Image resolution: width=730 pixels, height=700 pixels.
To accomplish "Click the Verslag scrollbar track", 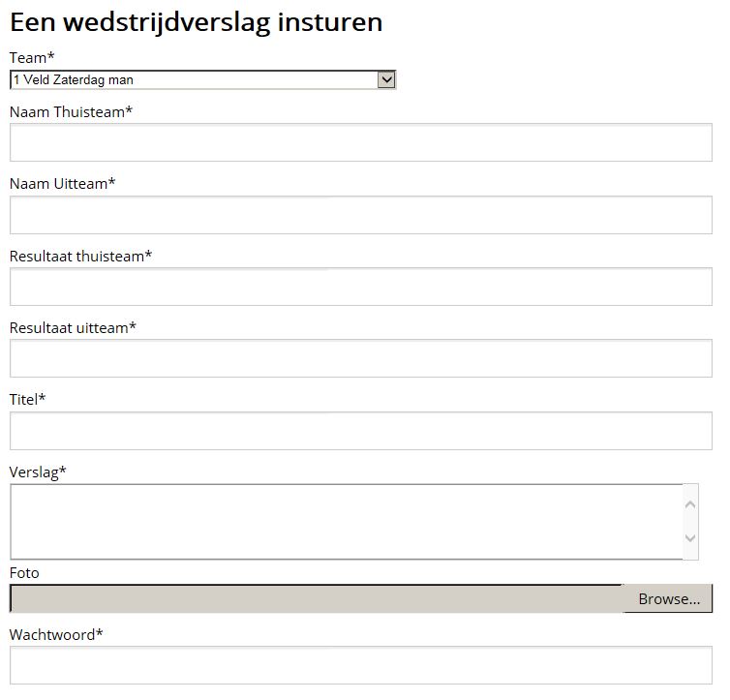I will tap(690, 521).
